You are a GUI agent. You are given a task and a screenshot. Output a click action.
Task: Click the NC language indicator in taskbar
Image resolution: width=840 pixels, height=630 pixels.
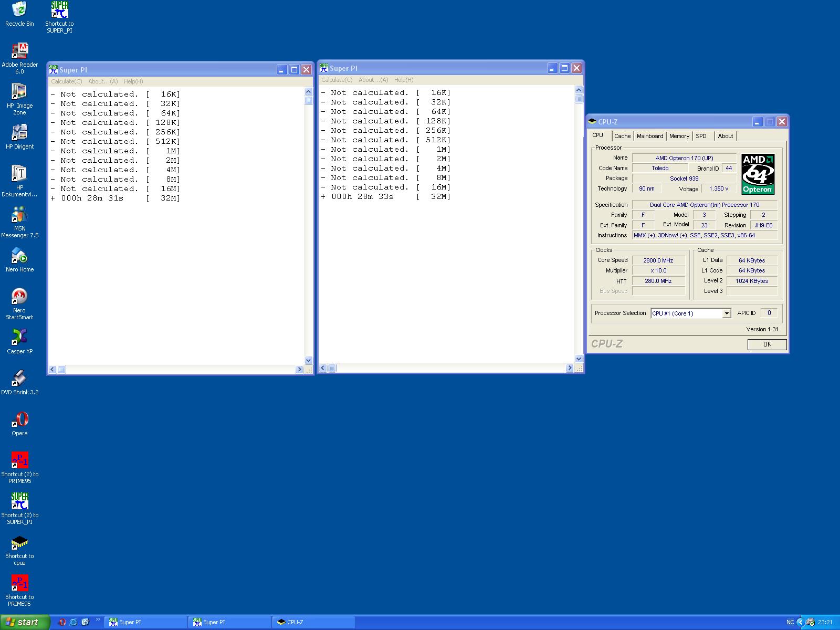pos(790,622)
